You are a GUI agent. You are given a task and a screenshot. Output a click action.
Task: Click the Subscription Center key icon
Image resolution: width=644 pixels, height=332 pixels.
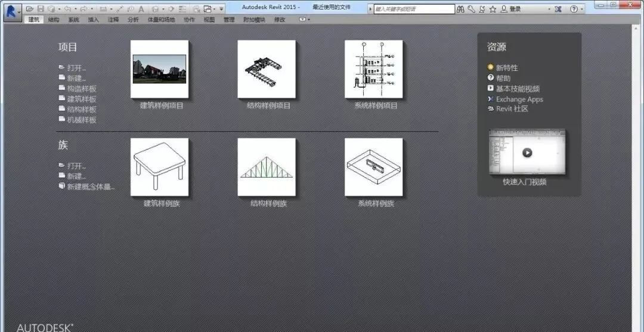[x=472, y=9]
